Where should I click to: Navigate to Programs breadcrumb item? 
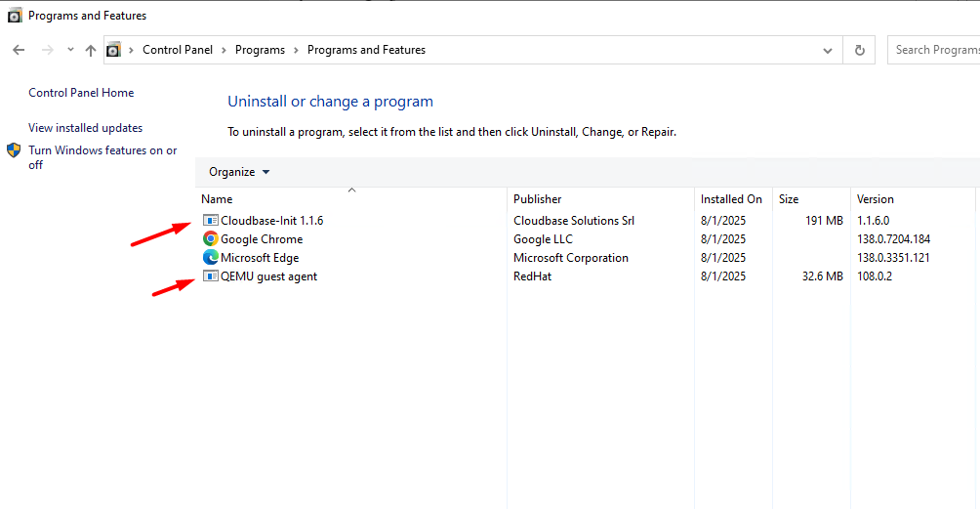click(260, 50)
